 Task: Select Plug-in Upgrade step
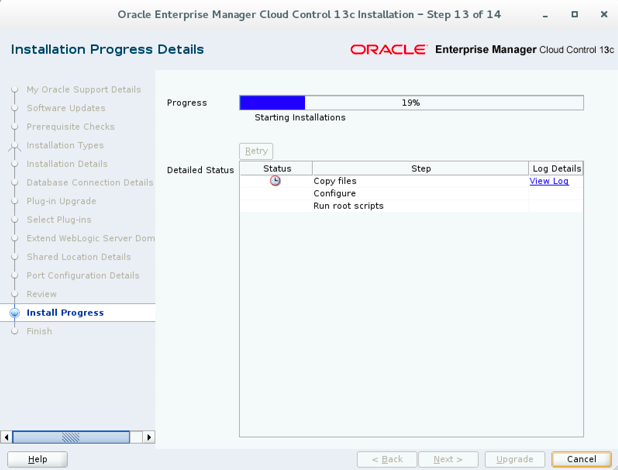tap(61, 201)
